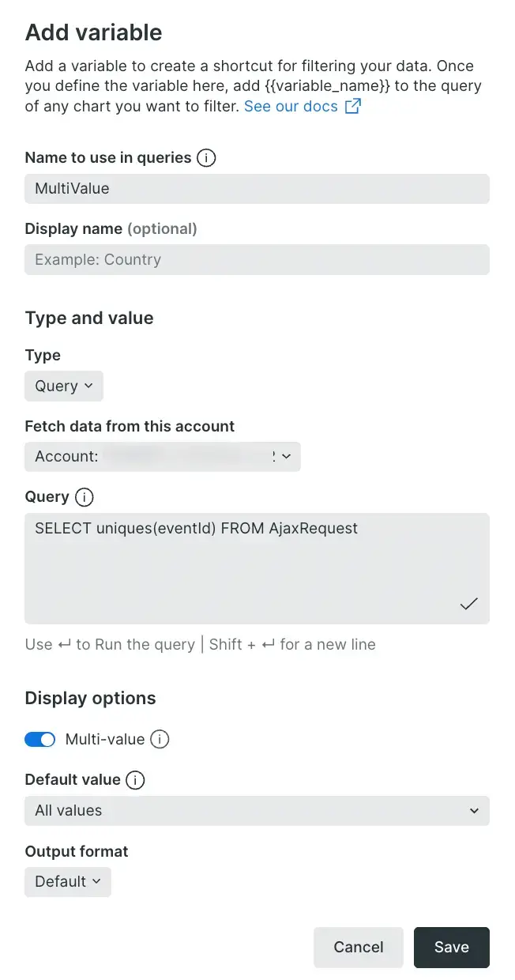Expand the Account selection dropdown
The image size is (515, 980).
(163, 457)
